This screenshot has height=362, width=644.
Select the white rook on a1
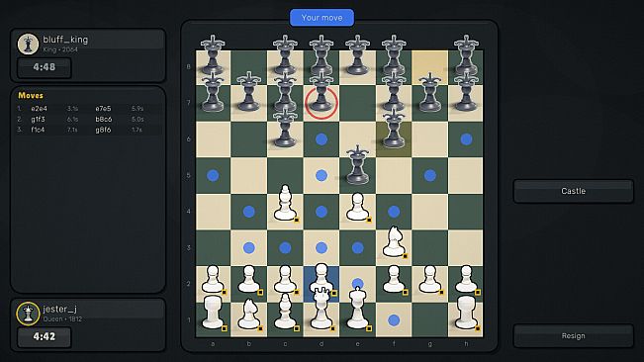[x=213, y=313]
